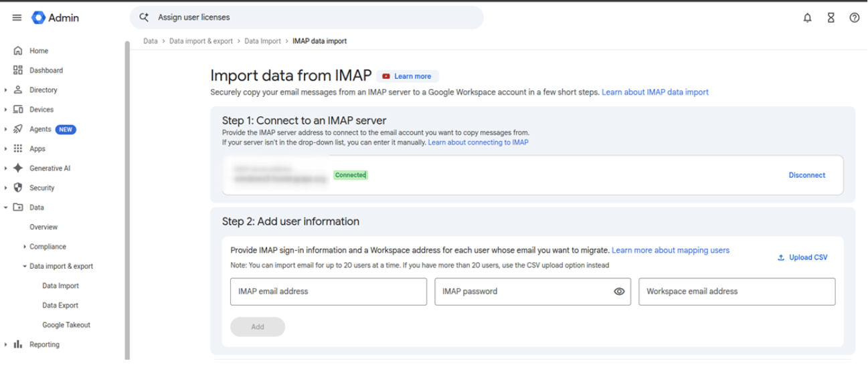The width and height of the screenshot is (868, 365).
Task: Click the NEW badge next to Agents
Action: click(66, 129)
